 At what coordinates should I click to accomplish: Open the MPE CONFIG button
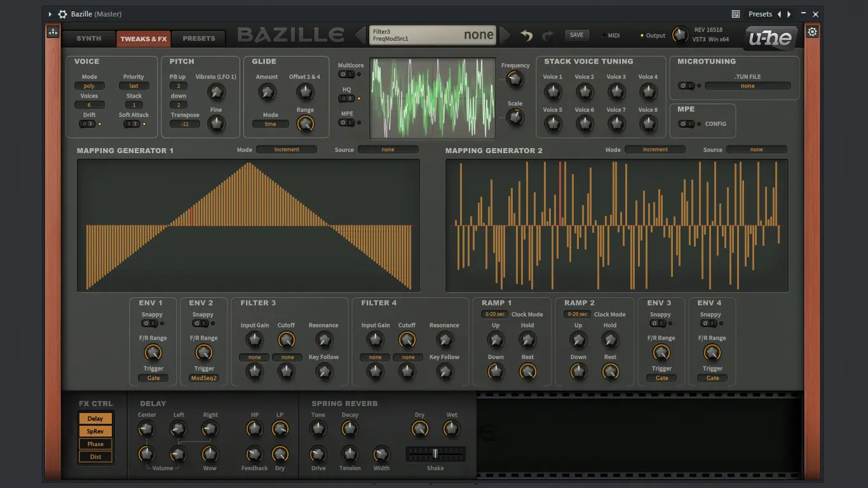pos(715,124)
